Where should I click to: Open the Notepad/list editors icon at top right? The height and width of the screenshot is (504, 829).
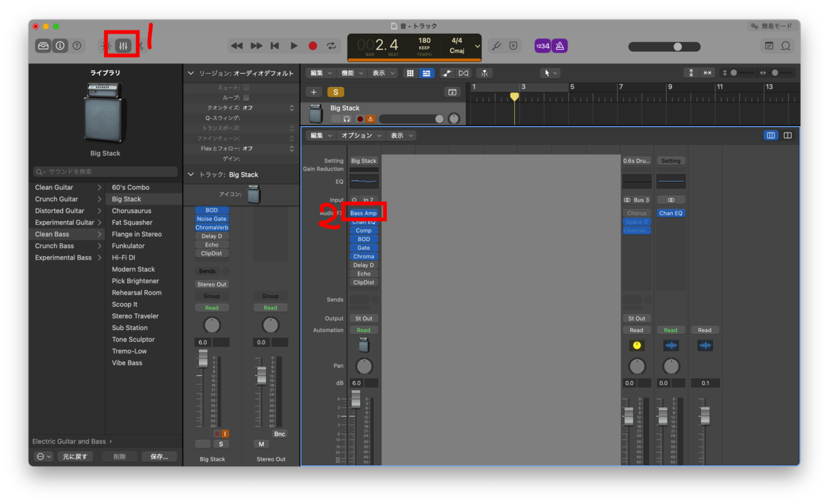(x=769, y=46)
